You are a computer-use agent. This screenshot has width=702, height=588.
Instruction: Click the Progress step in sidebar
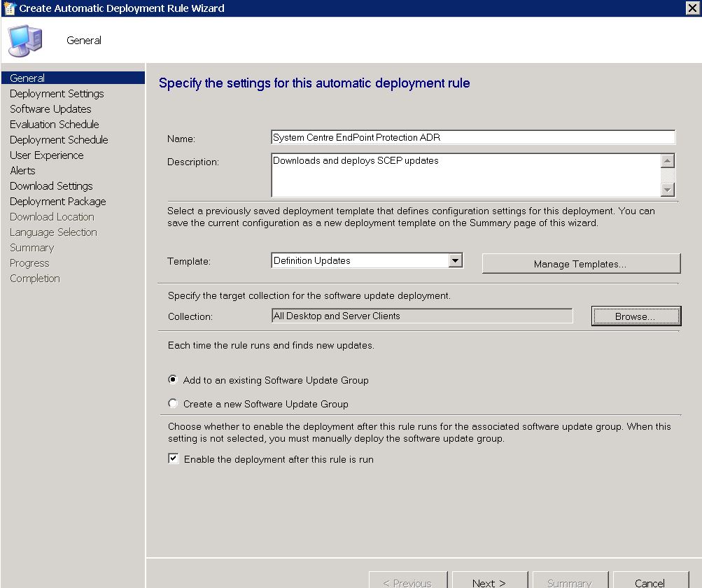click(29, 263)
